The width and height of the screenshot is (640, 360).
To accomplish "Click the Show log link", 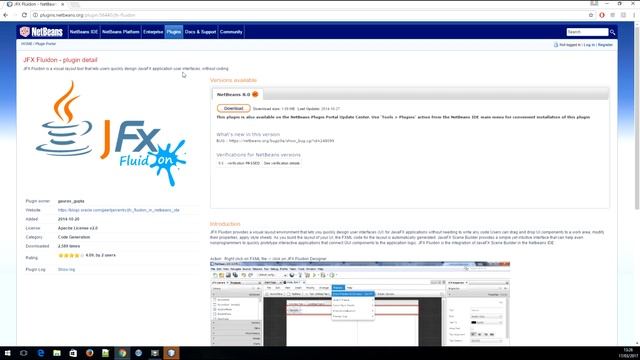I will [x=67, y=270].
